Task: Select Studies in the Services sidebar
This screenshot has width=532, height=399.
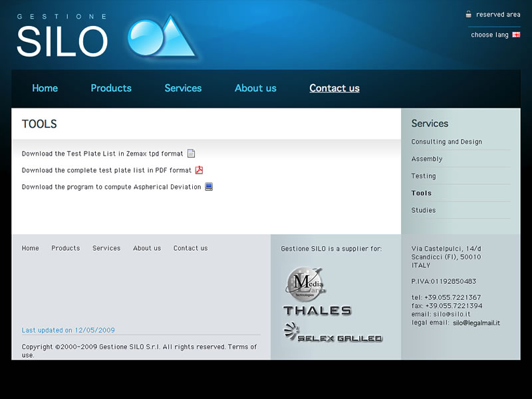Action: (x=424, y=210)
